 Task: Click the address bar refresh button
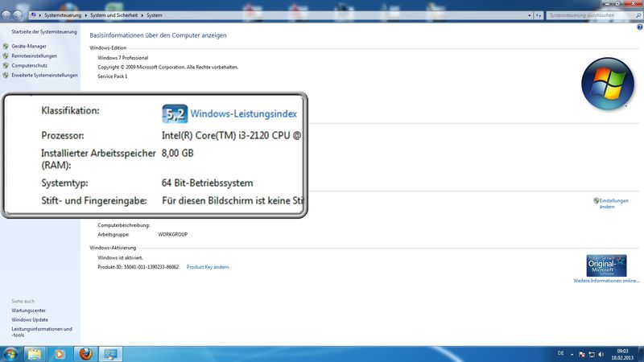pos(538,15)
